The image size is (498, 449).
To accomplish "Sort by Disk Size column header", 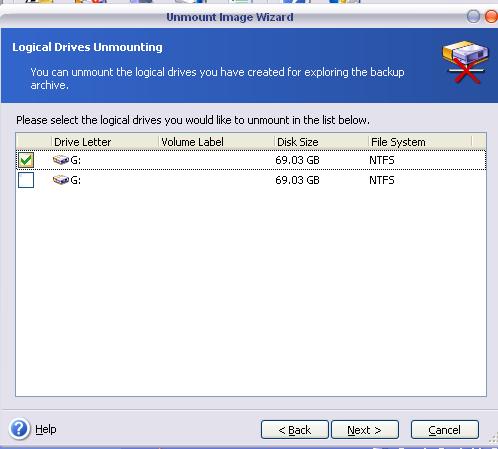I will (x=321, y=142).
